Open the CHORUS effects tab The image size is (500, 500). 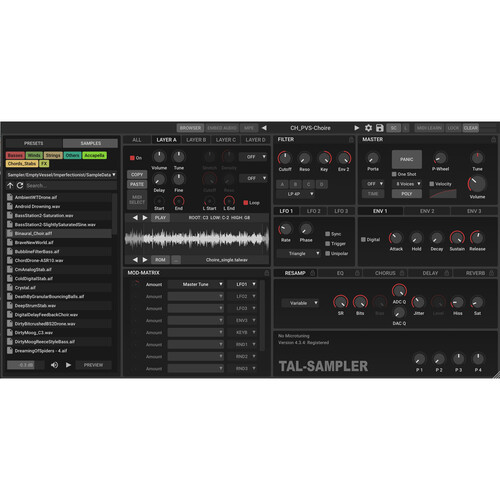(x=385, y=273)
